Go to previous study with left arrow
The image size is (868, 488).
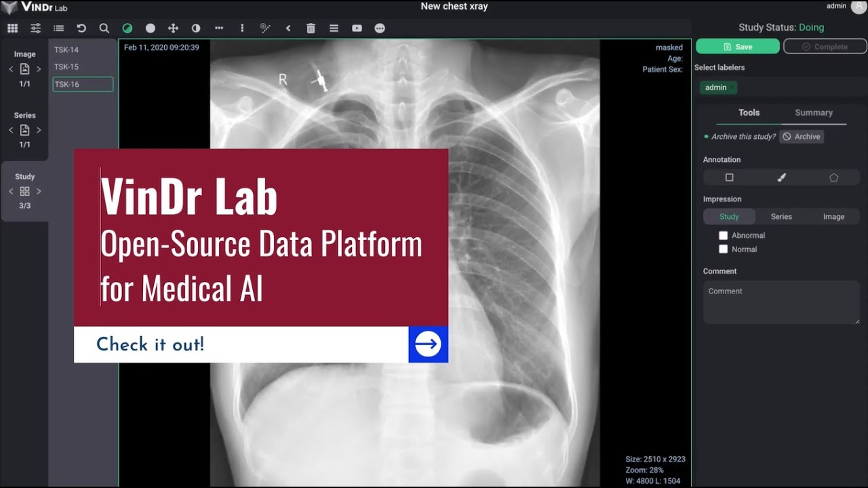(x=11, y=191)
